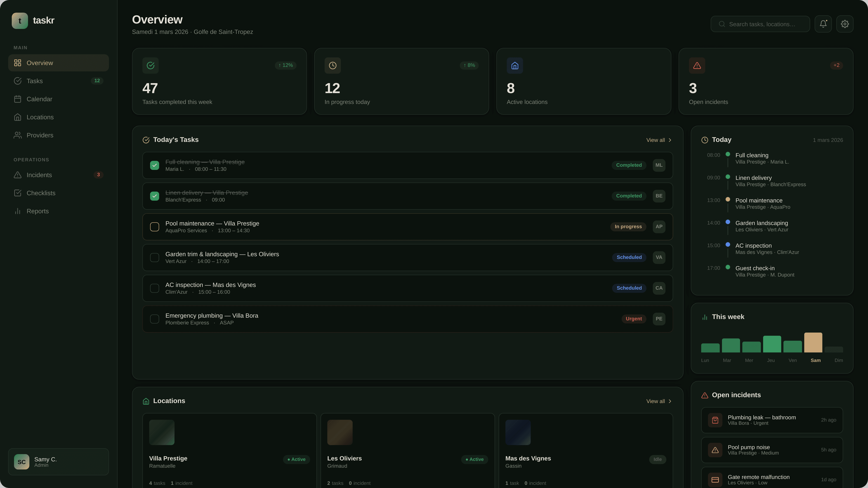Select the Sam bar in This week chart
The height and width of the screenshot is (488, 868).
(813, 343)
